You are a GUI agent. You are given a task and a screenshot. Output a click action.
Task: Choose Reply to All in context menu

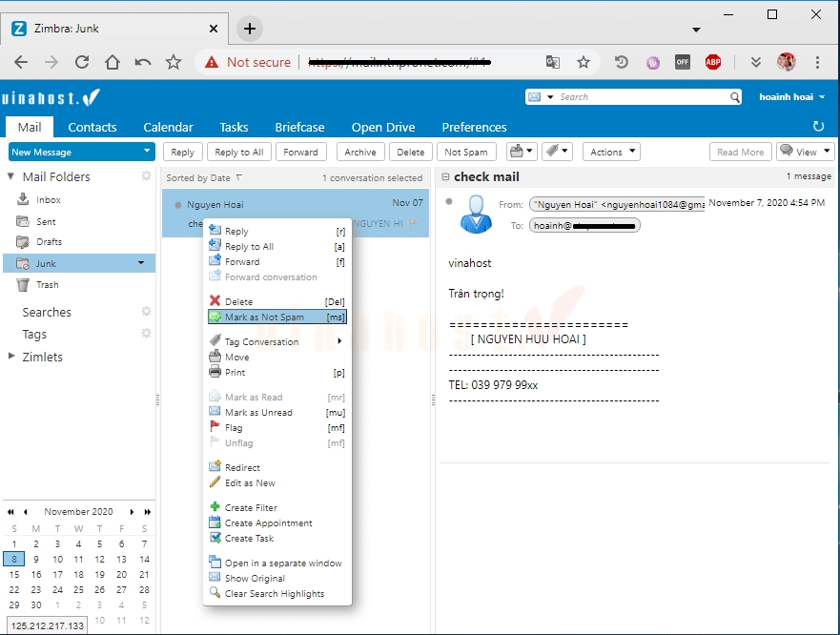coord(277,247)
